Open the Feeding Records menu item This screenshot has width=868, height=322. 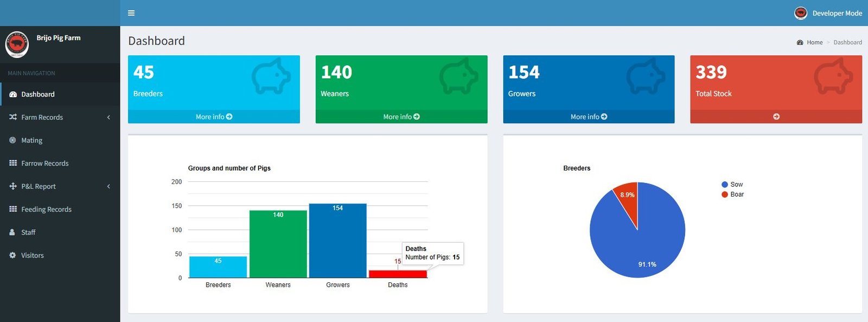60,209
